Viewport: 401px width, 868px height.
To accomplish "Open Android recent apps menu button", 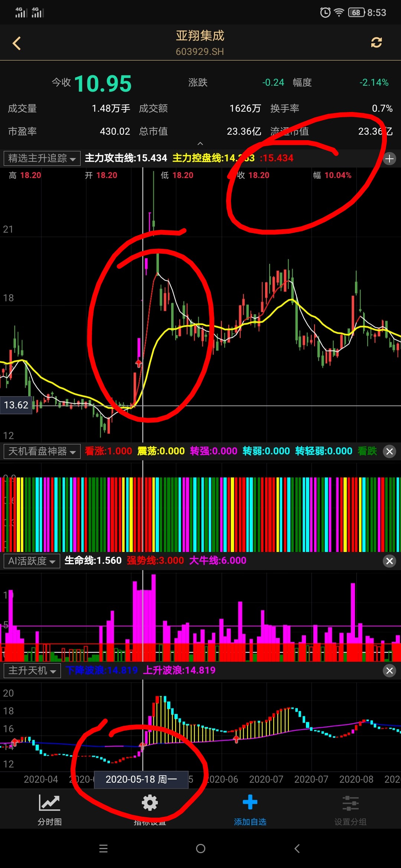I will click(x=104, y=848).
